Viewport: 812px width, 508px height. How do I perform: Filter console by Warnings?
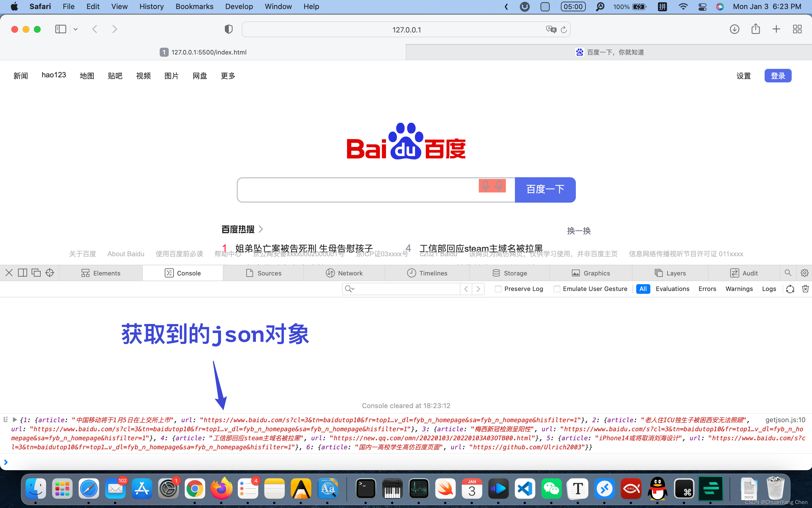[739, 289]
